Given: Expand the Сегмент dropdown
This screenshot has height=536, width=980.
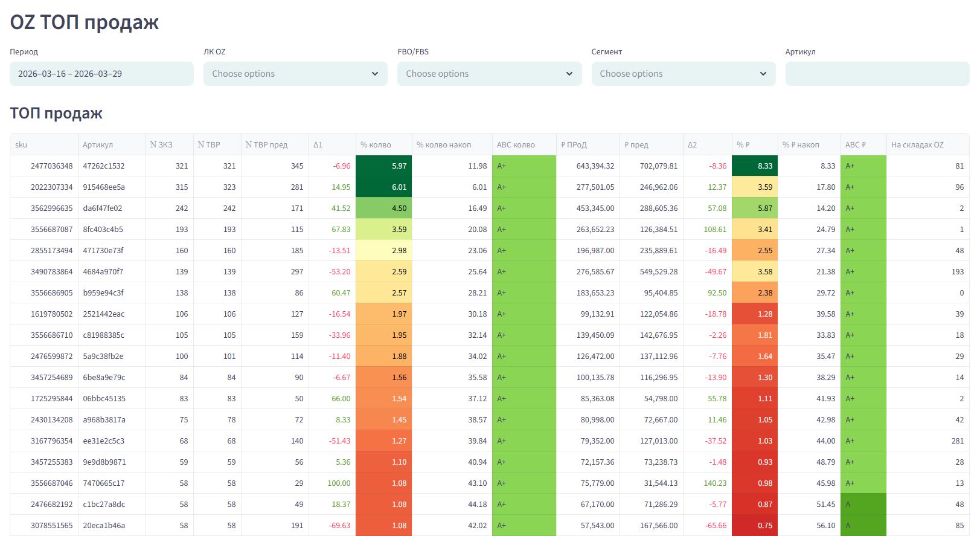Looking at the screenshot, I should point(684,74).
